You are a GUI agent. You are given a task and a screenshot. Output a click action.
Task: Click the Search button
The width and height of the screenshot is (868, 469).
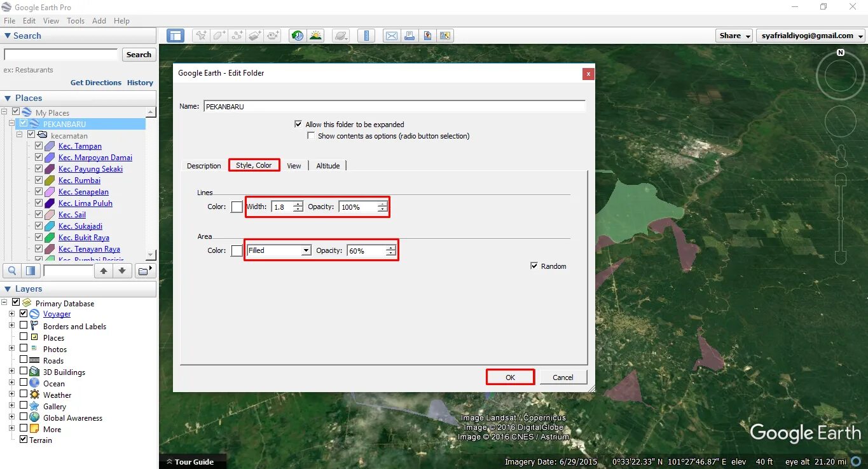point(139,55)
